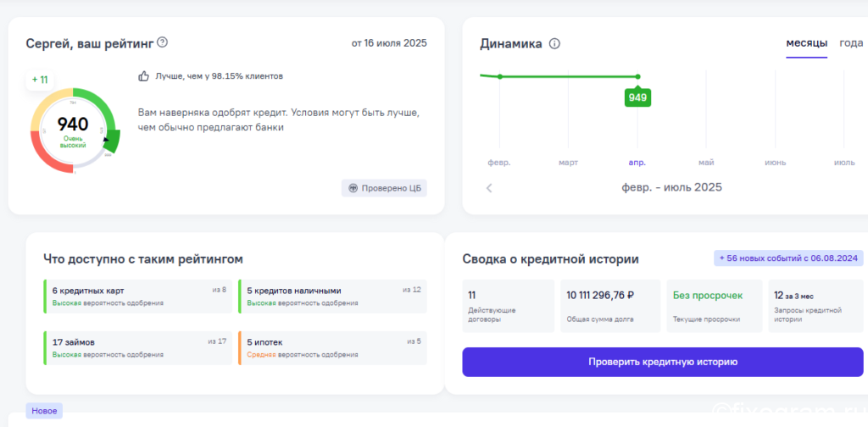Click the left chevron to view previous period

(x=489, y=187)
